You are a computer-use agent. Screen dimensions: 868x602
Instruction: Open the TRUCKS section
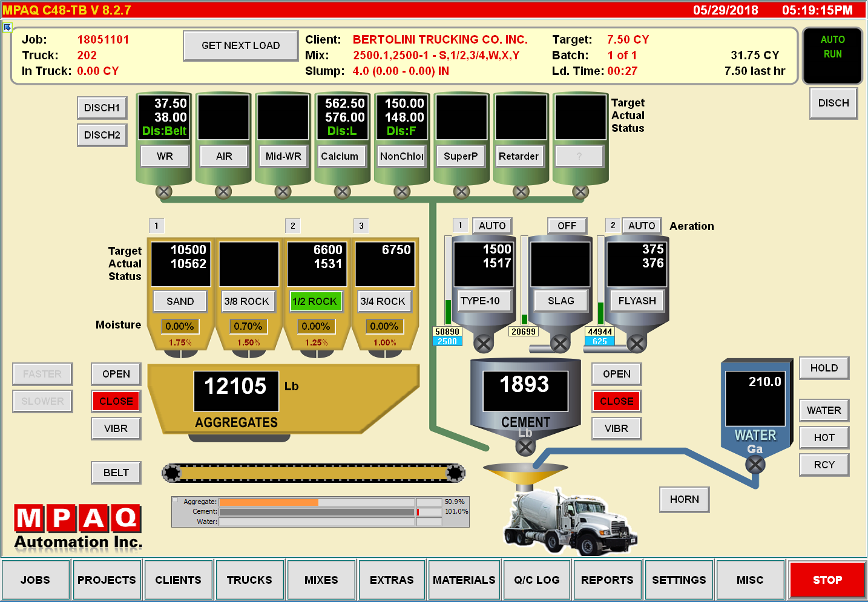(250, 580)
